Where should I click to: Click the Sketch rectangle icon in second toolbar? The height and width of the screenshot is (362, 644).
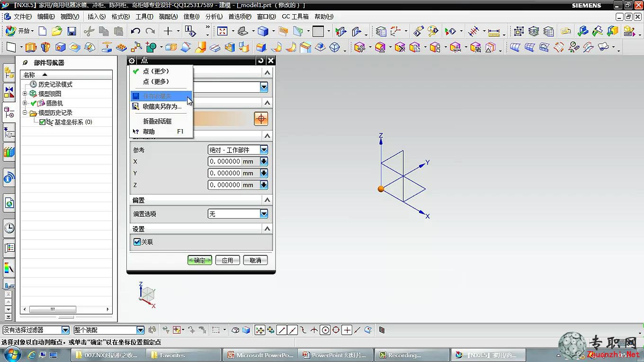click(11, 47)
